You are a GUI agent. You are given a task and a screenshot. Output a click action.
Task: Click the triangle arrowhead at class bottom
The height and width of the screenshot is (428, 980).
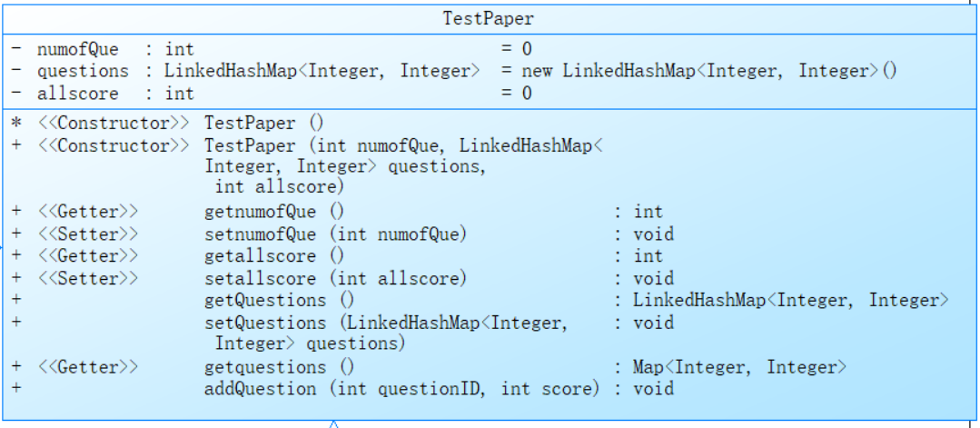point(333,423)
